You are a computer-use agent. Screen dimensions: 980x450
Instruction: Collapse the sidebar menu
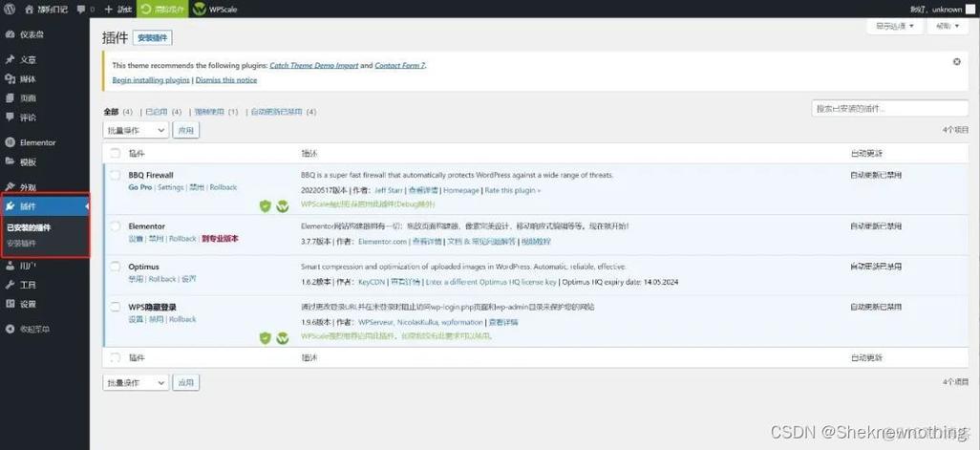[x=28, y=329]
